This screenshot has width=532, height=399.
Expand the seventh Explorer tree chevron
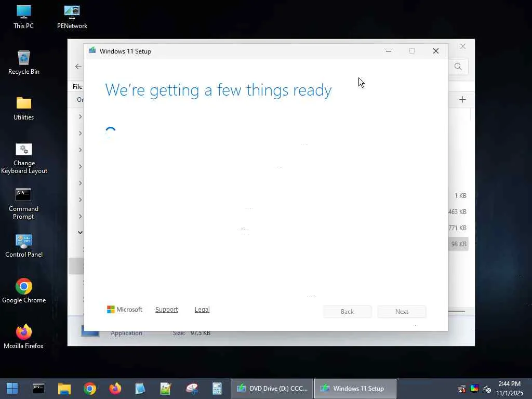80,216
